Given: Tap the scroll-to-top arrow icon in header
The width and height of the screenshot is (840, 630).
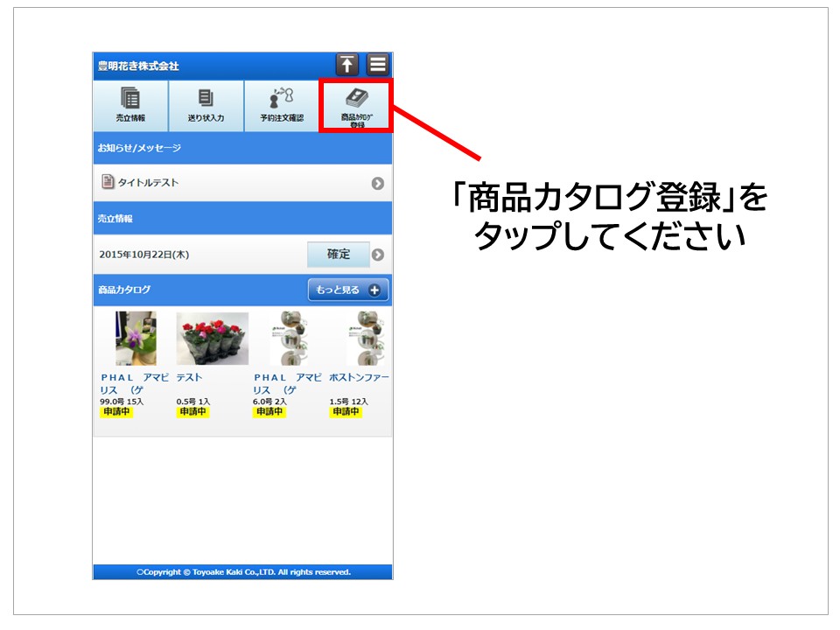Looking at the screenshot, I should tap(347, 65).
